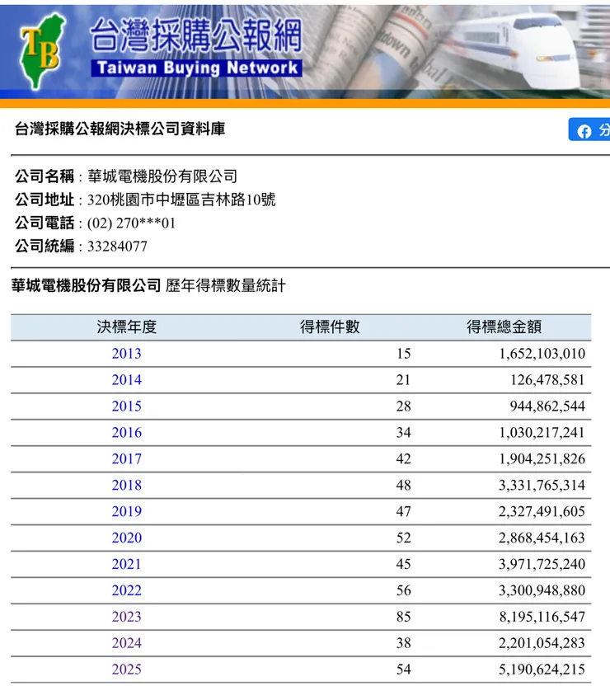Click the count 54 in the 2025 row
Screen dimensions: 610x700
[x=403, y=669]
